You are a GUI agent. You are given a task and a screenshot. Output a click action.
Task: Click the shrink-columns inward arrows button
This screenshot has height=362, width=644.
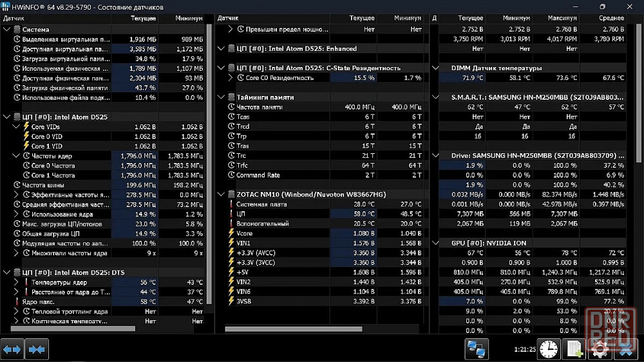tap(37, 349)
